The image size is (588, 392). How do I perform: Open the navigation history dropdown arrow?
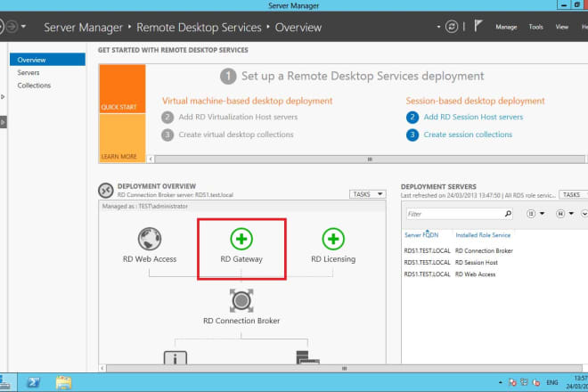click(23, 27)
